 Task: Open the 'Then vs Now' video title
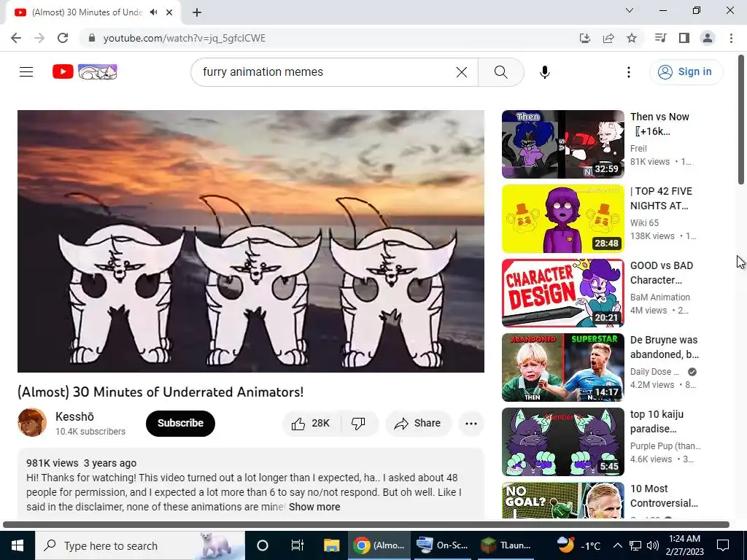[659, 124]
